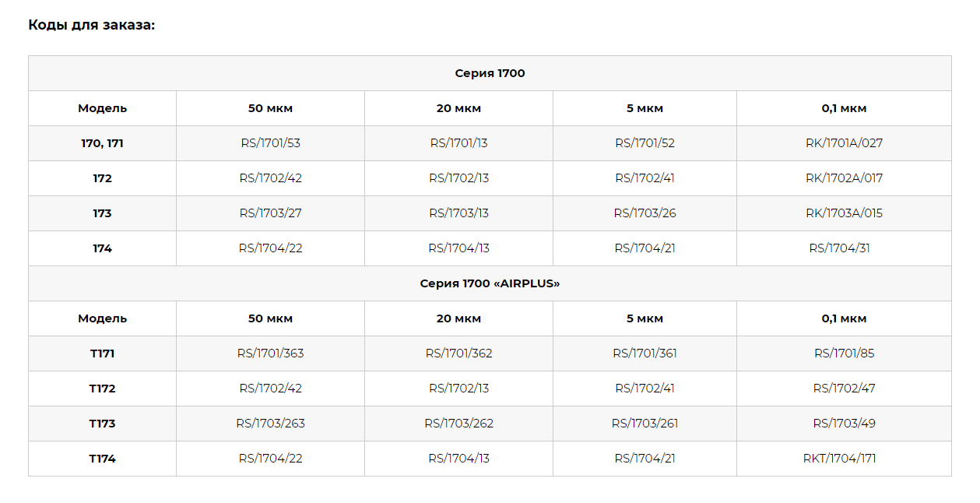Select the RS/1701/85 code

pyautogui.click(x=844, y=354)
